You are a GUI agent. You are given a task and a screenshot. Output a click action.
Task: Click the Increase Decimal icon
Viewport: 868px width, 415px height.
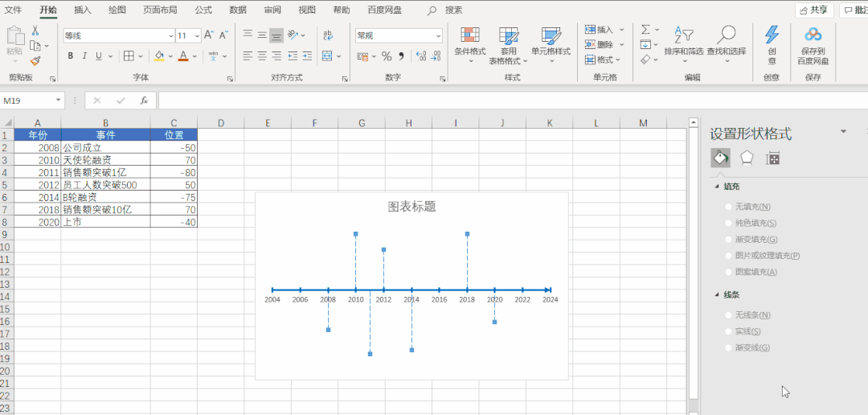420,56
